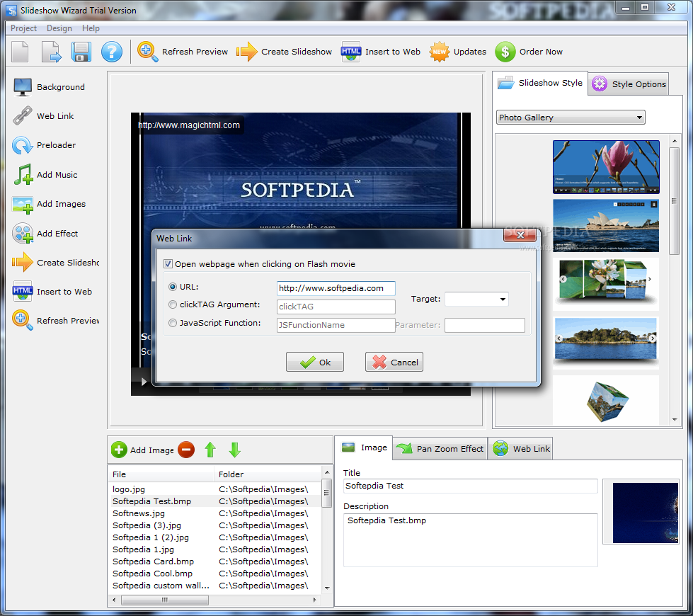Open the Help menu
Viewport: 693px width, 616px height.
tap(91, 28)
